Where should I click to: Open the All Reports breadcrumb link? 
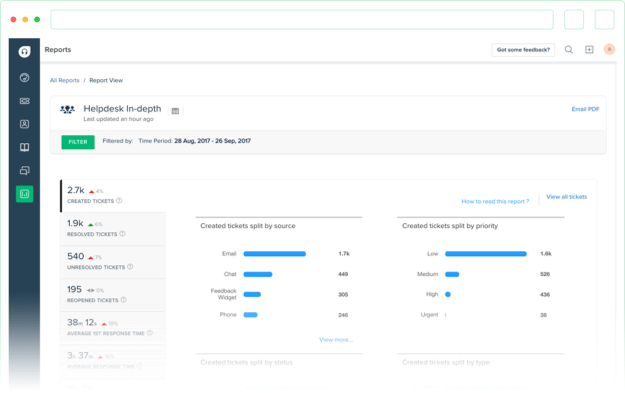[x=65, y=80]
